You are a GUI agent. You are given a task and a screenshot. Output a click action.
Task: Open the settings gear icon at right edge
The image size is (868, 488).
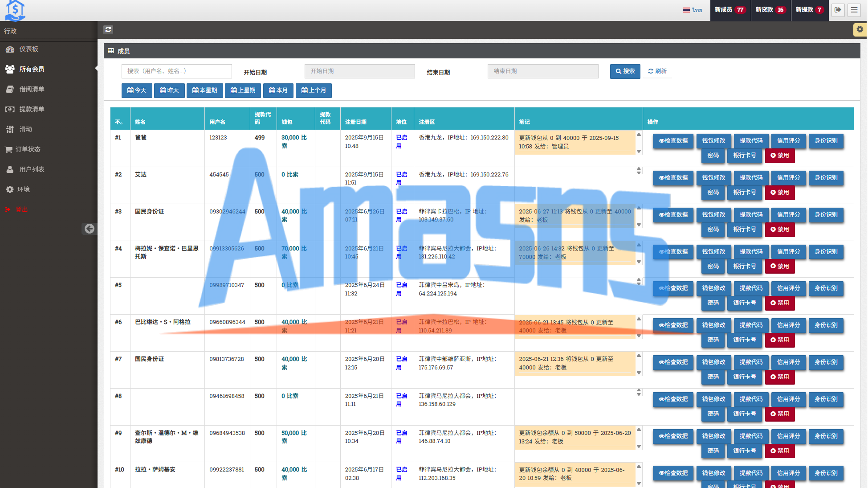point(860,29)
